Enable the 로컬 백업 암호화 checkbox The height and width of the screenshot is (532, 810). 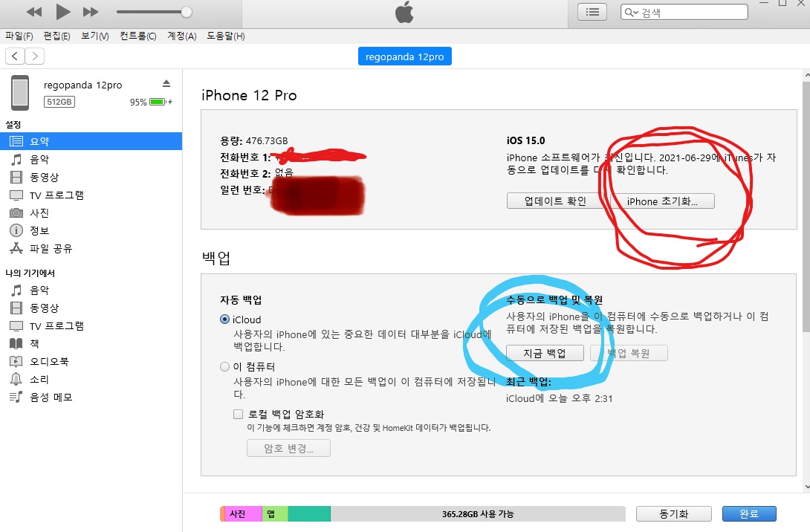pyautogui.click(x=238, y=414)
